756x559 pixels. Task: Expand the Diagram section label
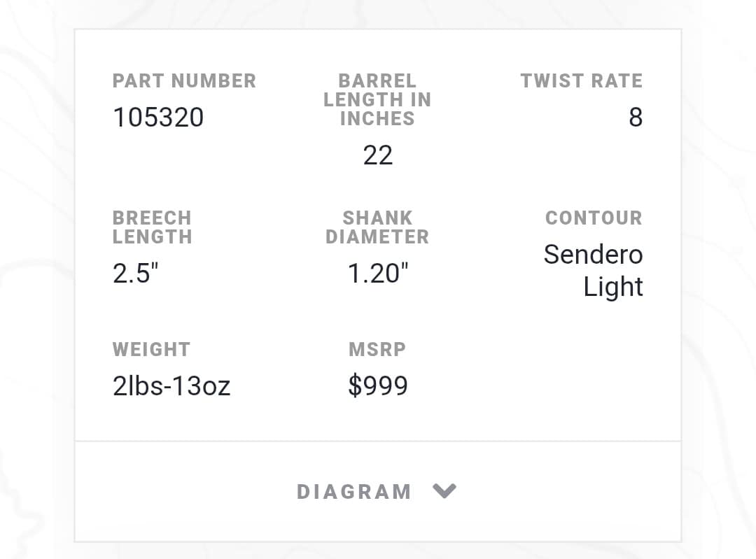coord(353,492)
